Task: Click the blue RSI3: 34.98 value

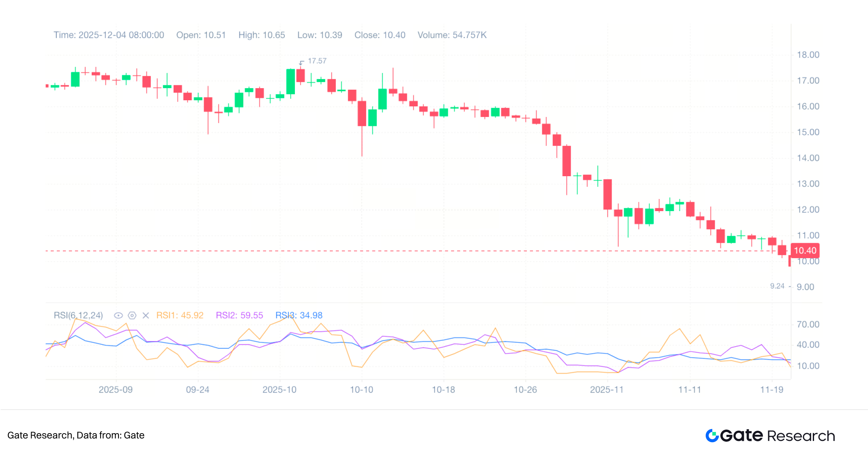Action: coord(299,315)
